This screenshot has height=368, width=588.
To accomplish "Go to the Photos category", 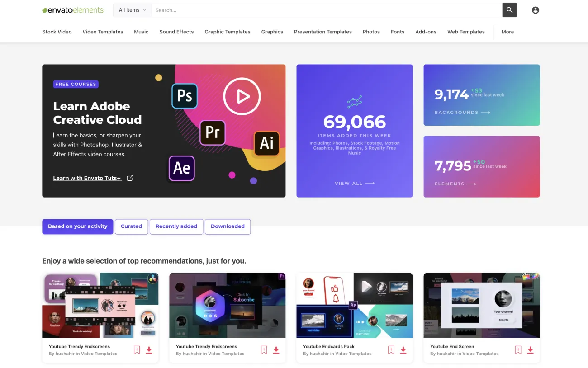I will click(x=371, y=32).
